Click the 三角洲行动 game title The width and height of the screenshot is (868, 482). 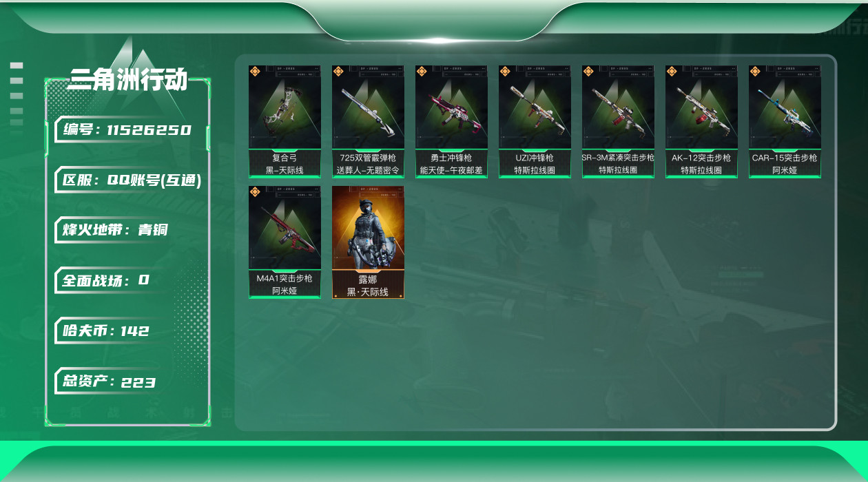[x=127, y=80]
